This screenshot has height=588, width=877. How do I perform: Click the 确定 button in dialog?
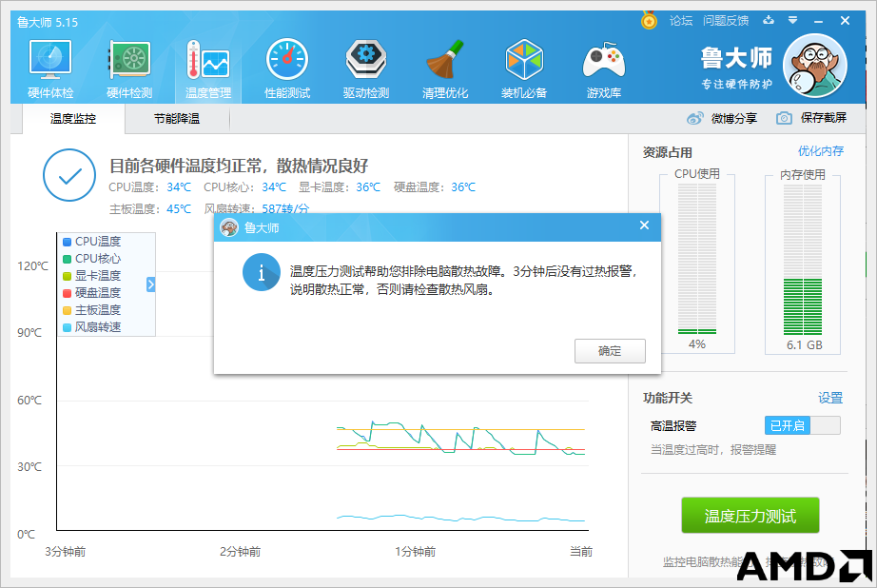pos(610,351)
